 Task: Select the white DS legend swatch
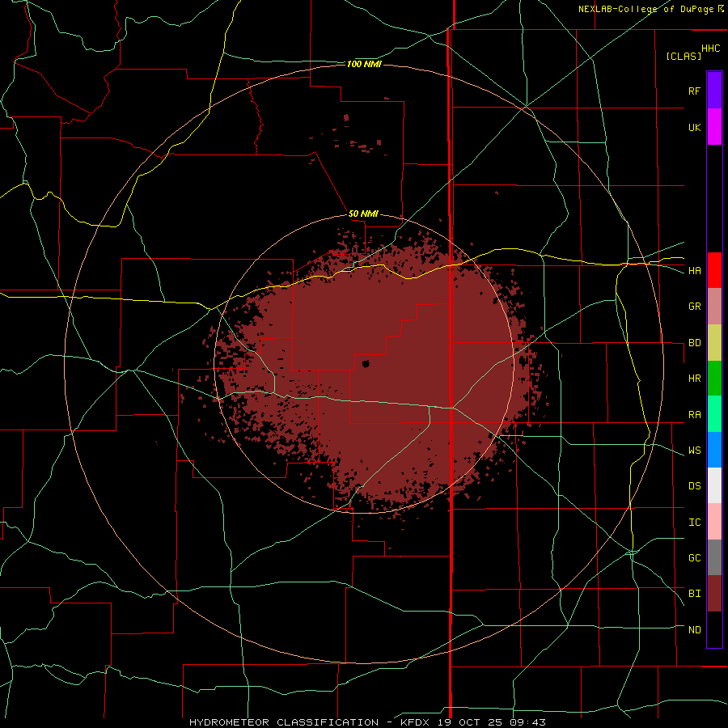(x=714, y=485)
